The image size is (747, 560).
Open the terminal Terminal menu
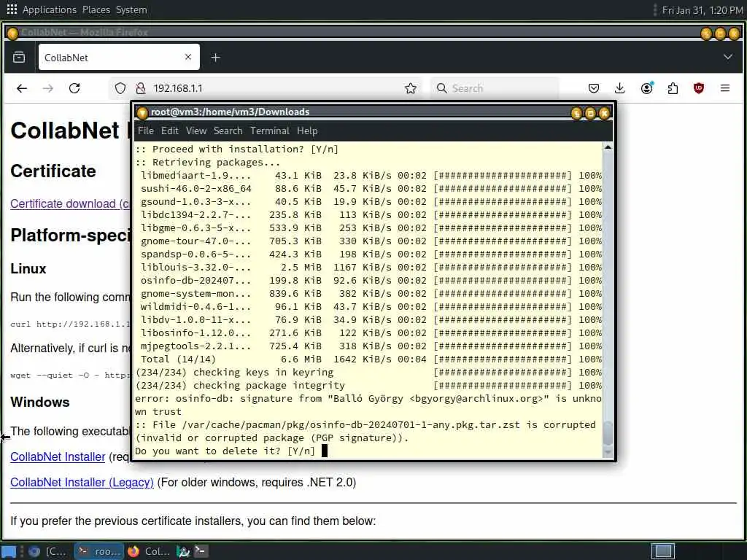(270, 131)
